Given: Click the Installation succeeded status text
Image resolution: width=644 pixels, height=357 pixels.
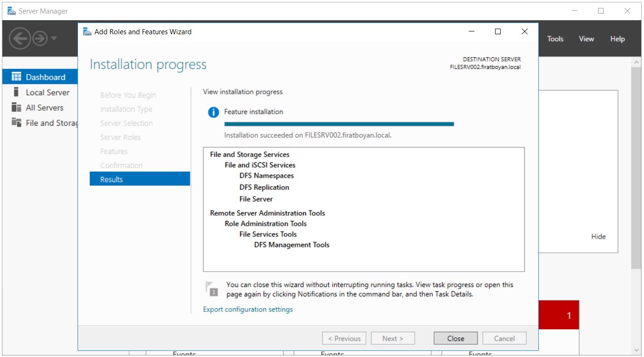Looking at the screenshot, I should [x=308, y=135].
